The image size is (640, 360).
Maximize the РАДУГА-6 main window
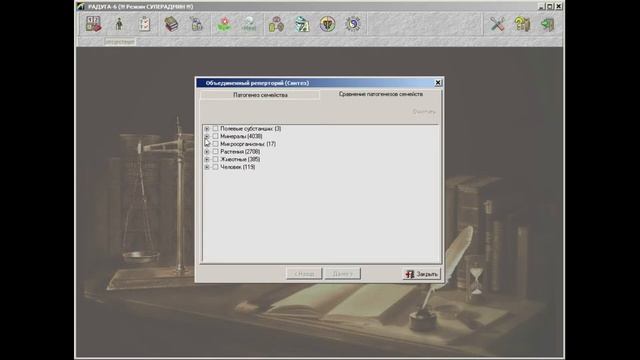coord(550,7)
